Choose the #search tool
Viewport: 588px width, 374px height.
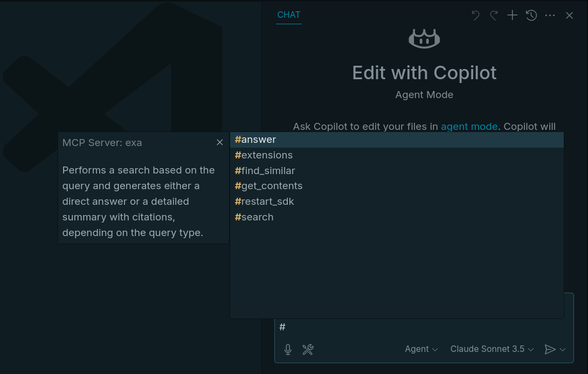click(254, 217)
